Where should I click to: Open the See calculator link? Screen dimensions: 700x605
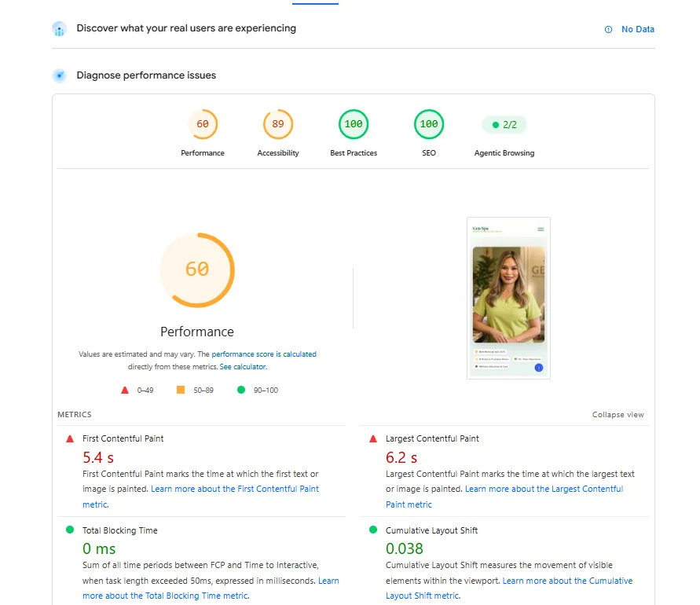coord(243,367)
